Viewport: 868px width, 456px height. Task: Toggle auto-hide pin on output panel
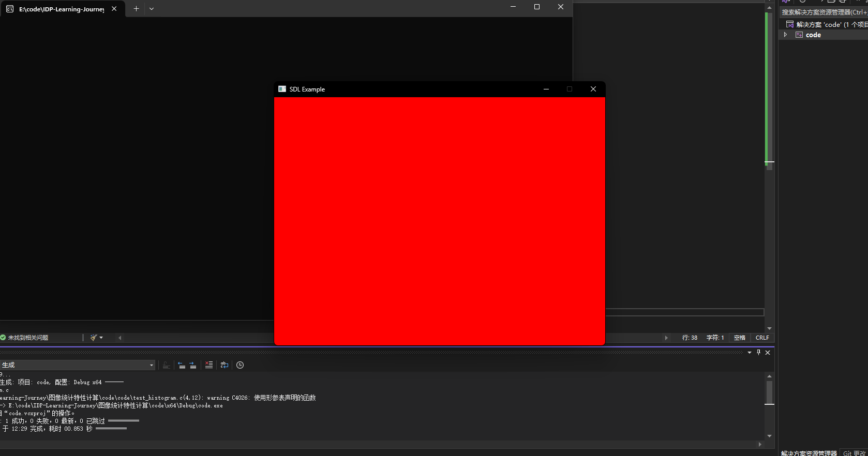(759, 353)
